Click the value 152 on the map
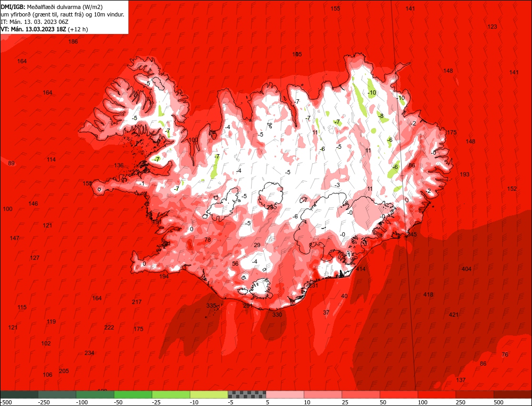 (x=512, y=189)
